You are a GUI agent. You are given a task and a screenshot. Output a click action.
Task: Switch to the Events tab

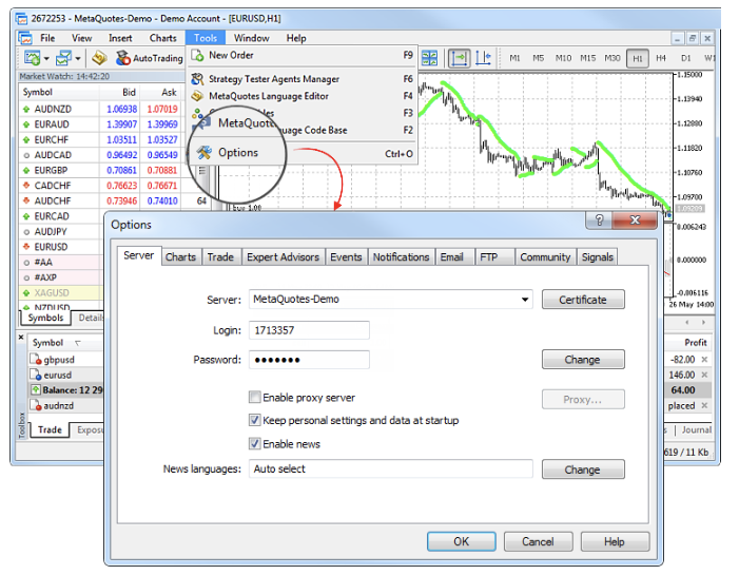tap(345, 257)
